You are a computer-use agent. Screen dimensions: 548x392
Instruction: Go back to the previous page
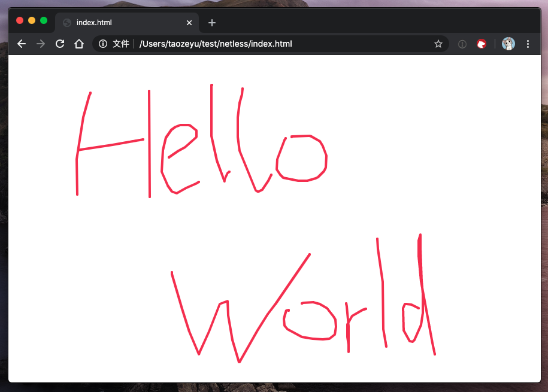22,44
